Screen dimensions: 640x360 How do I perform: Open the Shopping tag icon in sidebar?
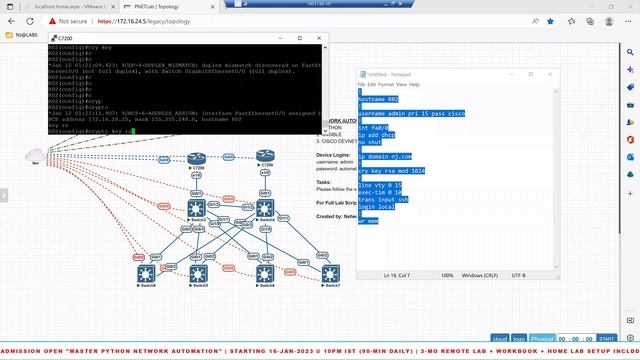click(x=630, y=87)
